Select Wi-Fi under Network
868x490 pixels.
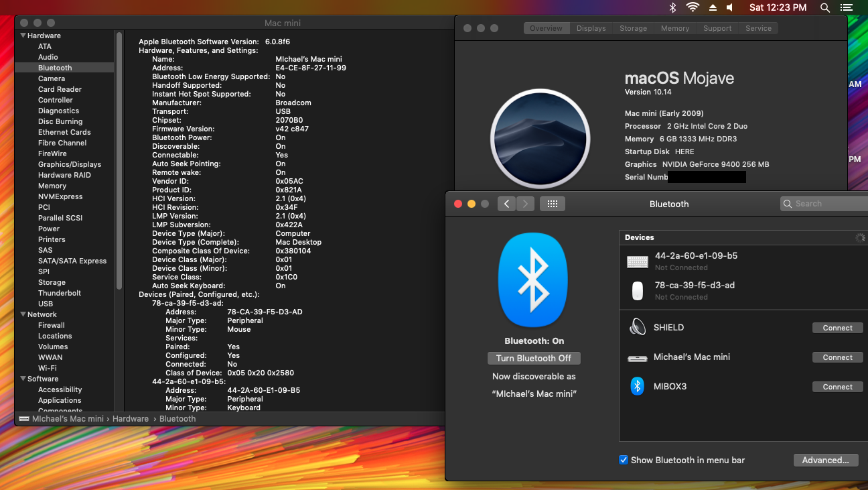tap(48, 368)
